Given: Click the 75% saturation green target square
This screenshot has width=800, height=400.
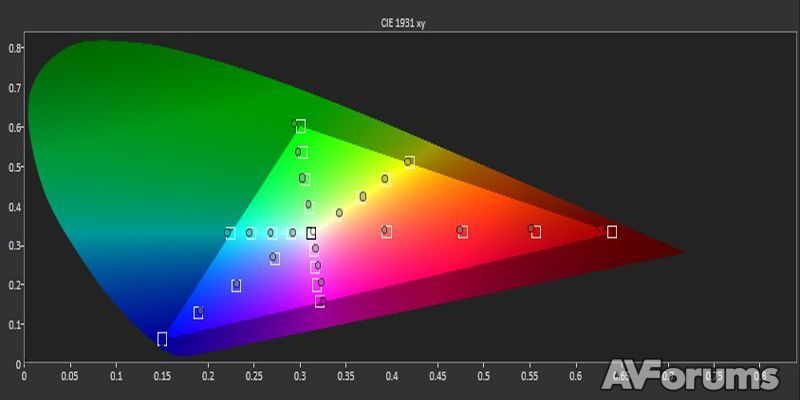Looking at the screenshot, I should coord(302,153).
